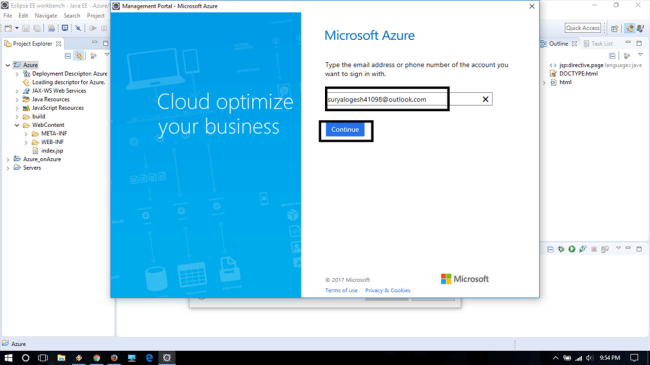Screen dimensions: 650x365
Task: Expand Java Resources node
Action: (x=17, y=100)
